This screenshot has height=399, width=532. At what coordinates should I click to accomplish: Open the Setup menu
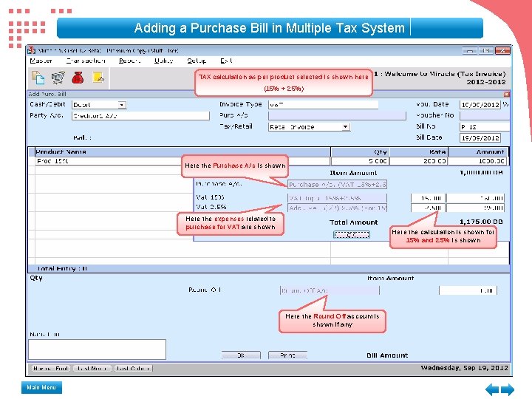[x=197, y=61]
